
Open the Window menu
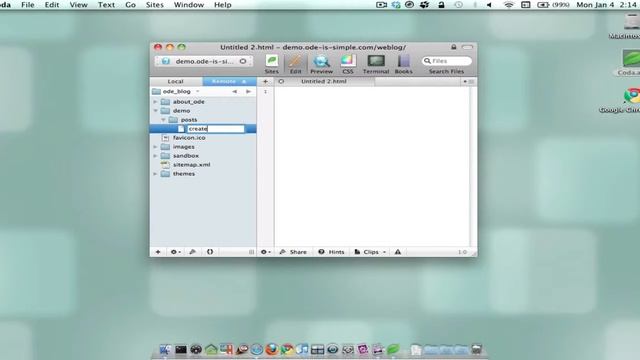point(189,5)
